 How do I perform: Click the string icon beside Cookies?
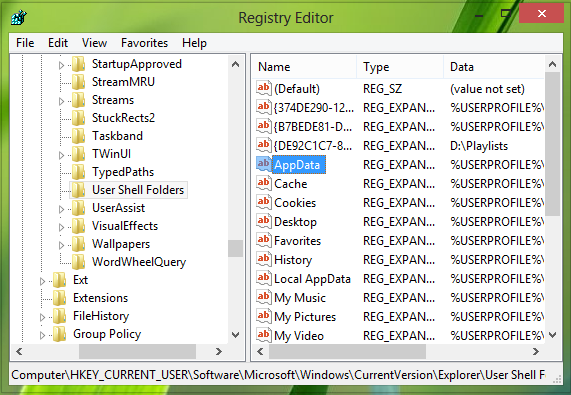(x=264, y=202)
